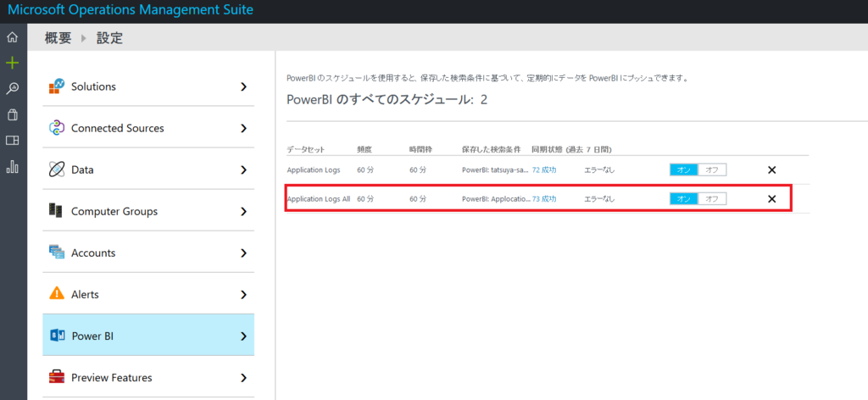Viewport: 868px width, 400px height.
Task: Switch Application Logs schedule to オン
Action: pos(684,169)
